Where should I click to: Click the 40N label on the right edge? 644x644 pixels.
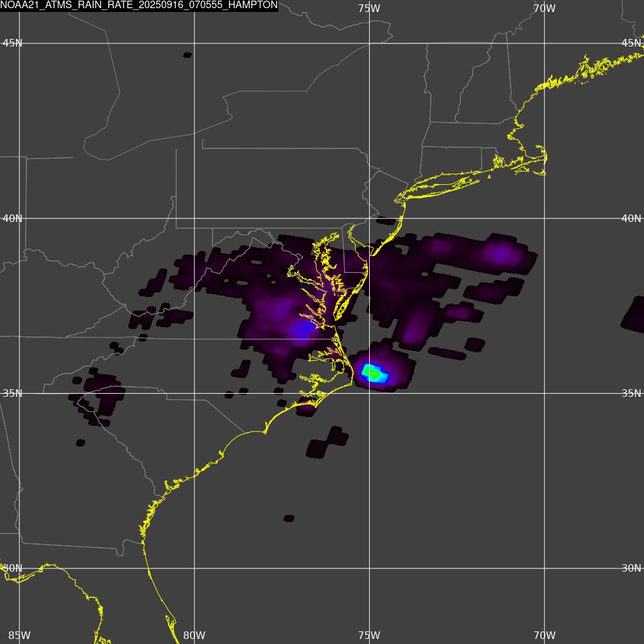(631, 218)
